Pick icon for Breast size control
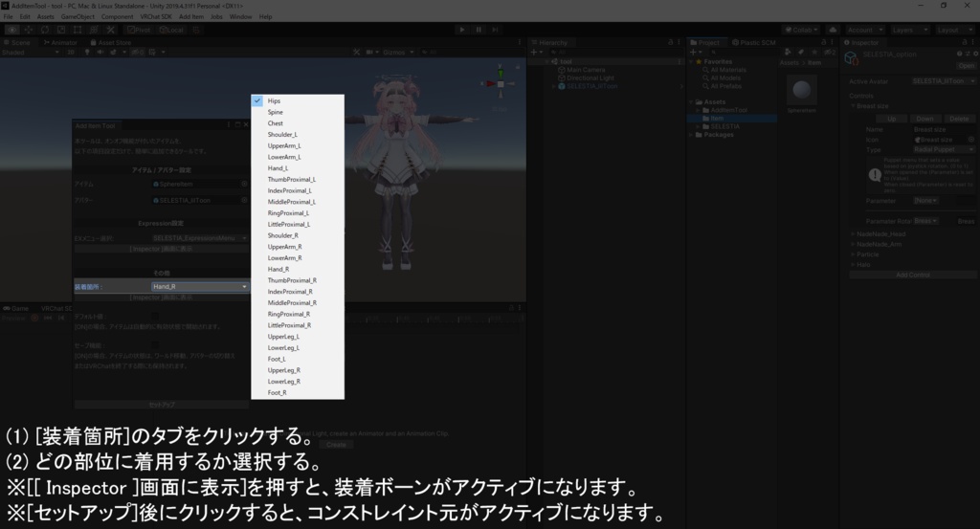 click(x=971, y=140)
